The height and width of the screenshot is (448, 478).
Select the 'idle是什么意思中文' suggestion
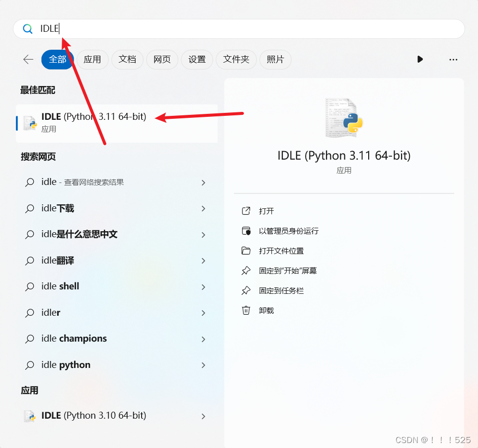[x=117, y=235]
